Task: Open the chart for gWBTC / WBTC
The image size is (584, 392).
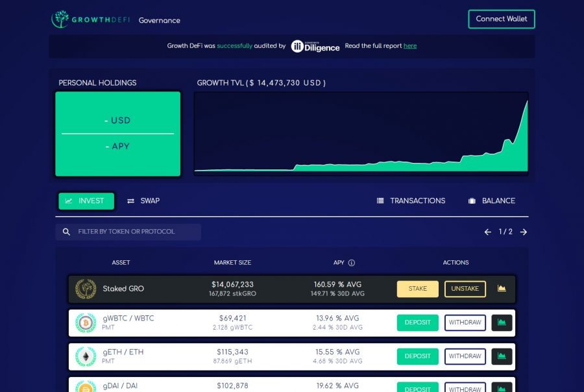Action: click(x=502, y=323)
